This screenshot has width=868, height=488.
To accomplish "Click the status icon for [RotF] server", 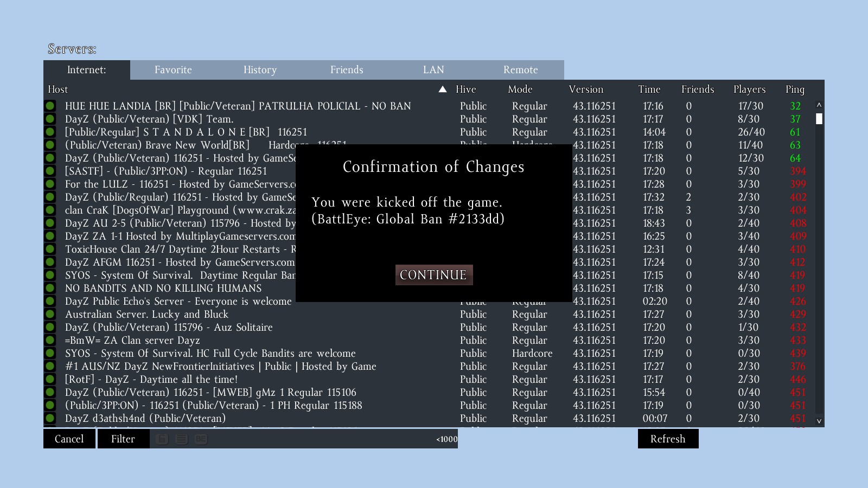I will (50, 379).
